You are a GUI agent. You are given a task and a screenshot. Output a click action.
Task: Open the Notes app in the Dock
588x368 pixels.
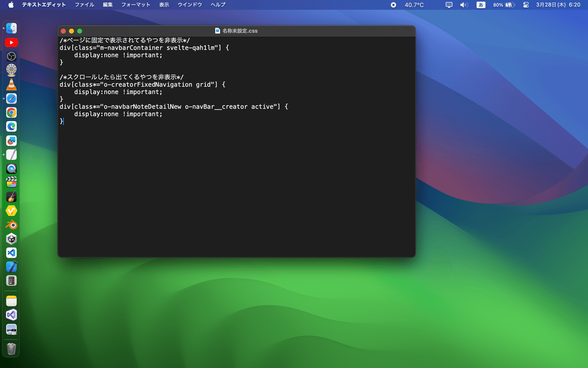click(x=11, y=301)
